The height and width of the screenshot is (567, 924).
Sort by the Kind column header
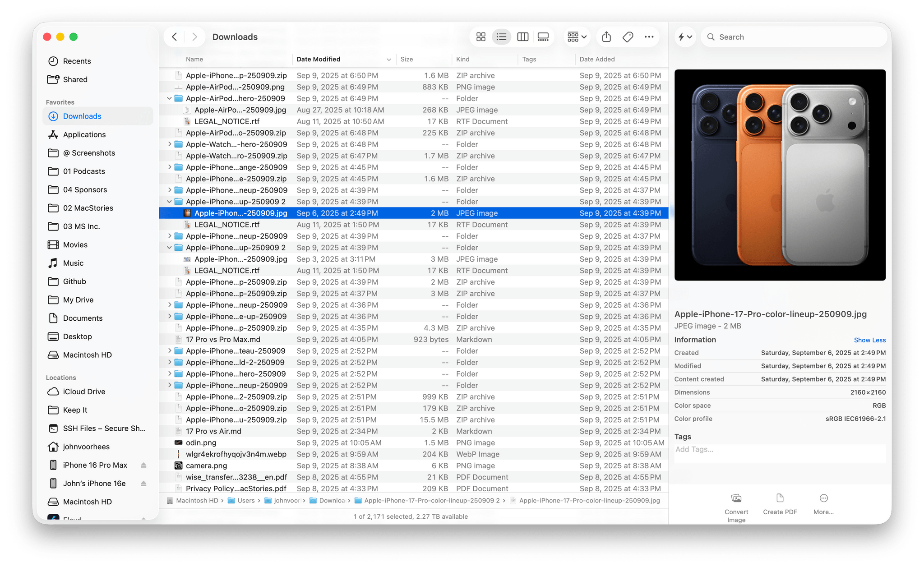462,59
